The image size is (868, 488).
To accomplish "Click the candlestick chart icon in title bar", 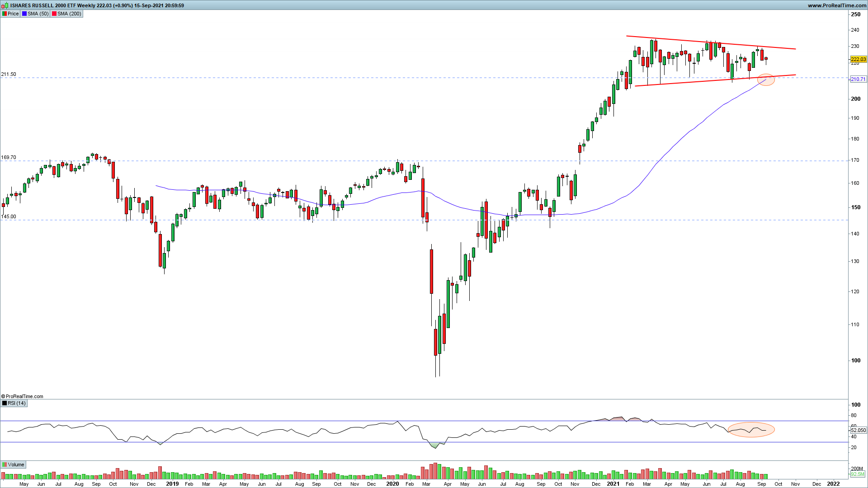I will [5, 5].
